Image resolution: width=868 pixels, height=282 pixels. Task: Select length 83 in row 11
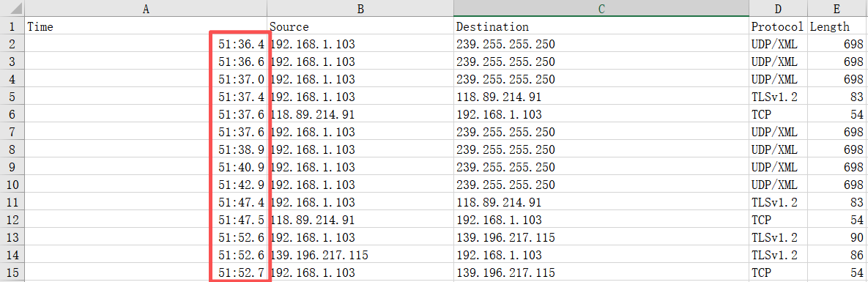pos(837,202)
